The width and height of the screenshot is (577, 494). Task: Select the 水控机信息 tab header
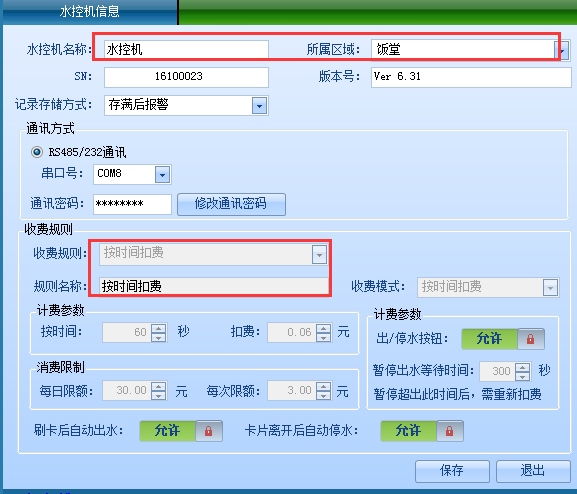(x=89, y=11)
